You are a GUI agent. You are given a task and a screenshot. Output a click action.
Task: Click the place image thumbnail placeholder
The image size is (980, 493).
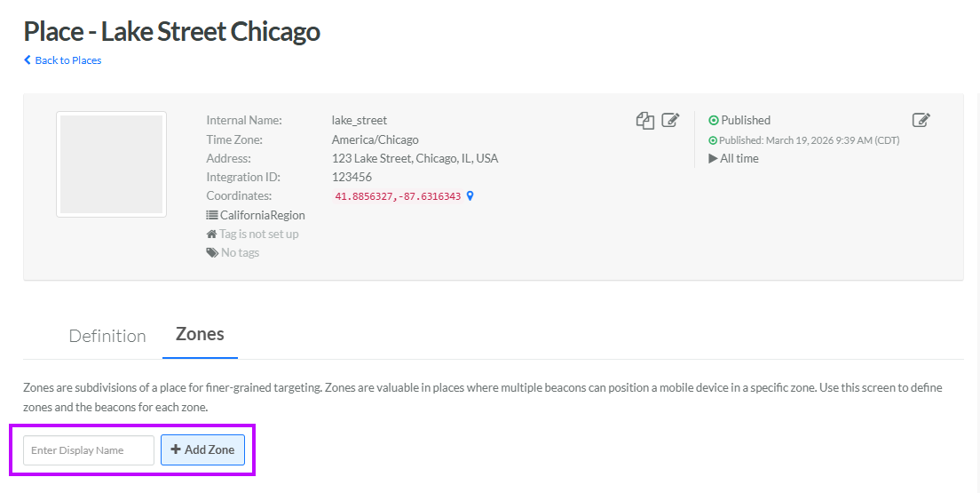click(111, 164)
